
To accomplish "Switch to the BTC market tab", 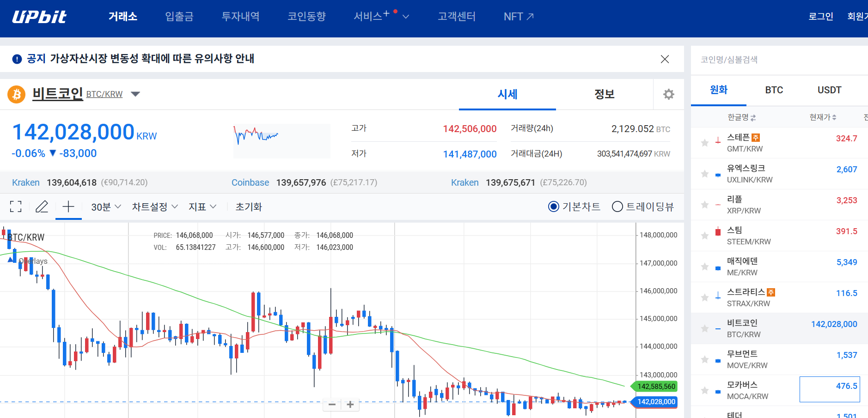I will (x=774, y=90).
